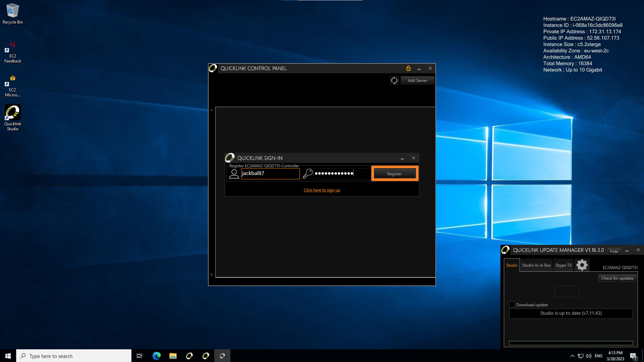Click the down arrow on the Control Panel scrollbar
644x362 pixels.
tap(212, 275)
